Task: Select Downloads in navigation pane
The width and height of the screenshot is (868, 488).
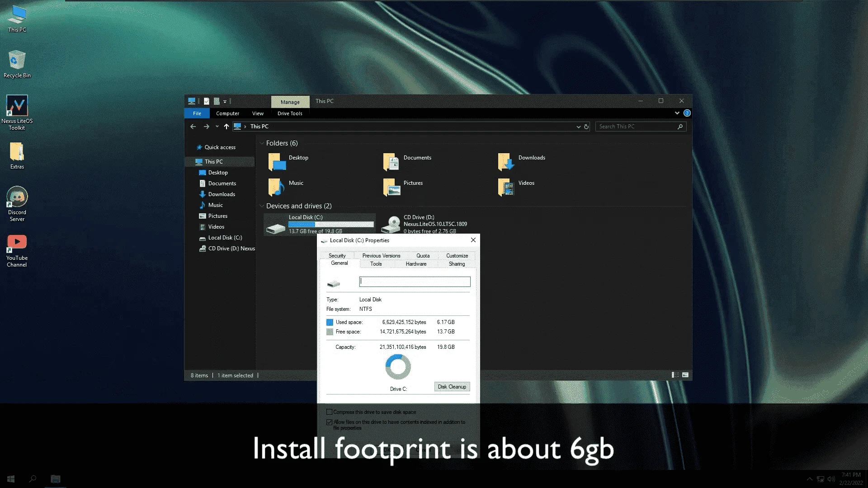Action: (x=222, y=194)
